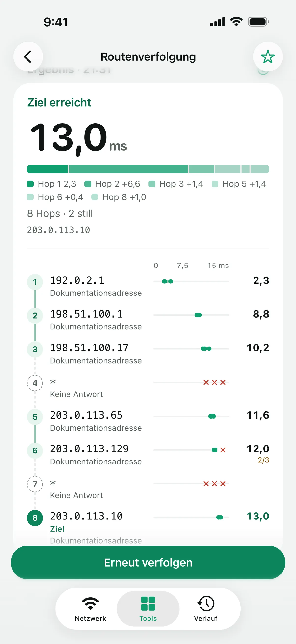Select the dashed hop 7 badge
This screenshot has height=644, width=296.
[x=35, y=484]
